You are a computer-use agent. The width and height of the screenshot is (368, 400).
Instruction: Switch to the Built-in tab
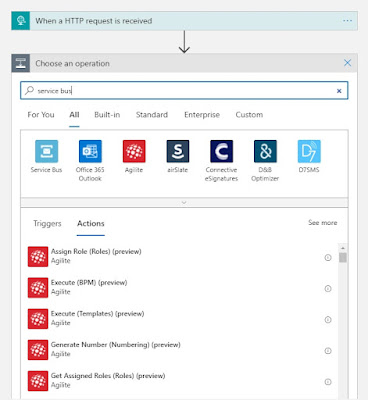click(107, 115)
